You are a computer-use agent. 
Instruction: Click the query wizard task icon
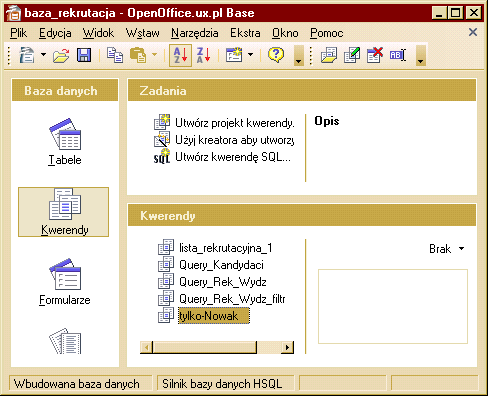coord(162,139)
